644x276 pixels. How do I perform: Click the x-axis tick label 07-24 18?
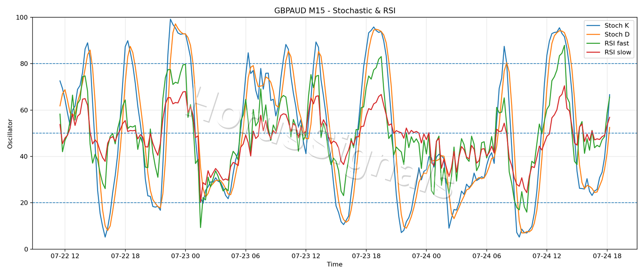tap(607, 255)
